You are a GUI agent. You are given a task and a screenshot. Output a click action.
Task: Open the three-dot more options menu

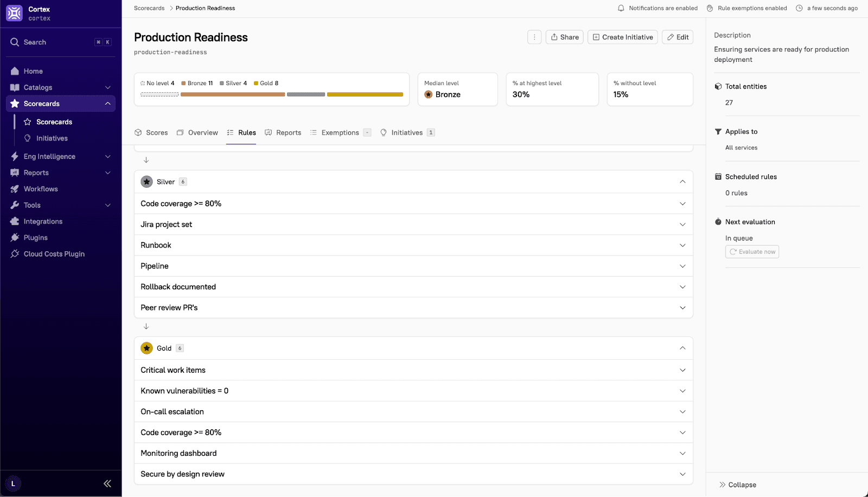coord(534,37)
